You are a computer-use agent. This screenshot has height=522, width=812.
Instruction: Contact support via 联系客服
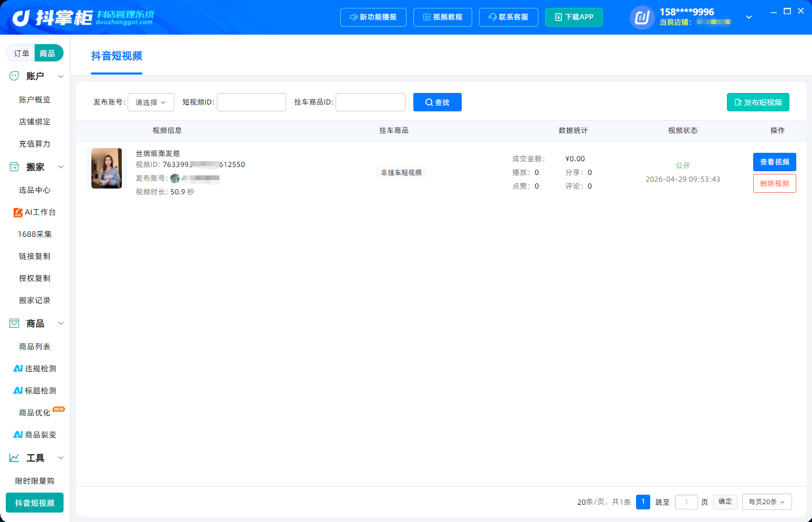[508, 17]
